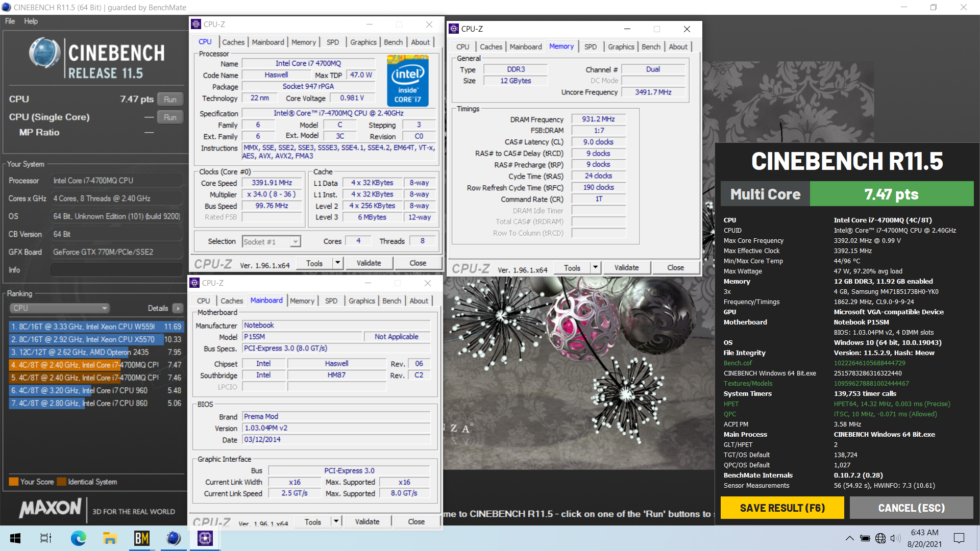Click the Core Speed value 3391.91 MHz
Viewport: 980px width, 551px height.
(272, 183)
